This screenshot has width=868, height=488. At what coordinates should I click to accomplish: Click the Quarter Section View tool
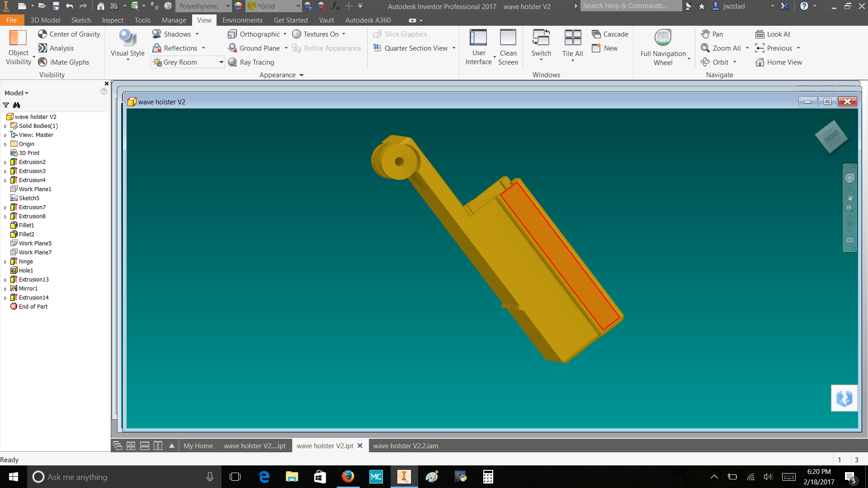(x=410, y=48)
